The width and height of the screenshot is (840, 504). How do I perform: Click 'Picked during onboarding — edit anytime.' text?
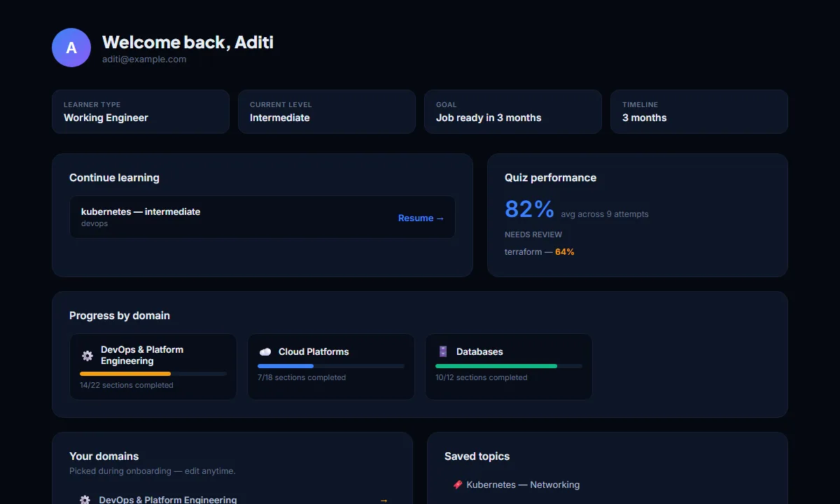(153, 471)
